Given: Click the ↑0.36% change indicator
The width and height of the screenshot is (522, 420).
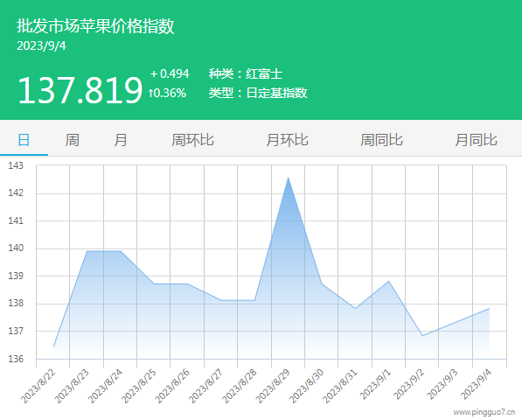Looking at the screenshot, I should (x=167, y=93).
